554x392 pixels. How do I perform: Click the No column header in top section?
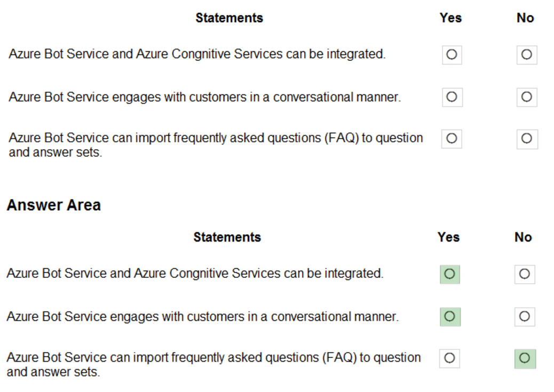pos(525,18)
